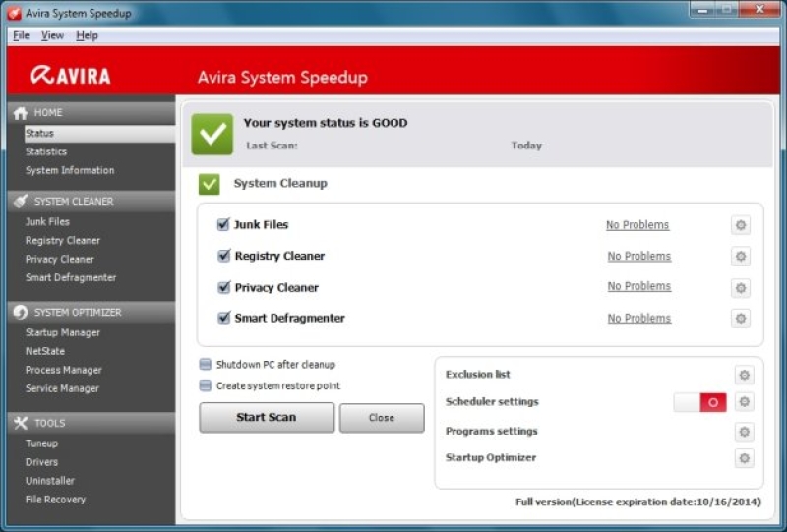Select Status in the sidebar
The image size is (787, 532).
coord(99,134)
